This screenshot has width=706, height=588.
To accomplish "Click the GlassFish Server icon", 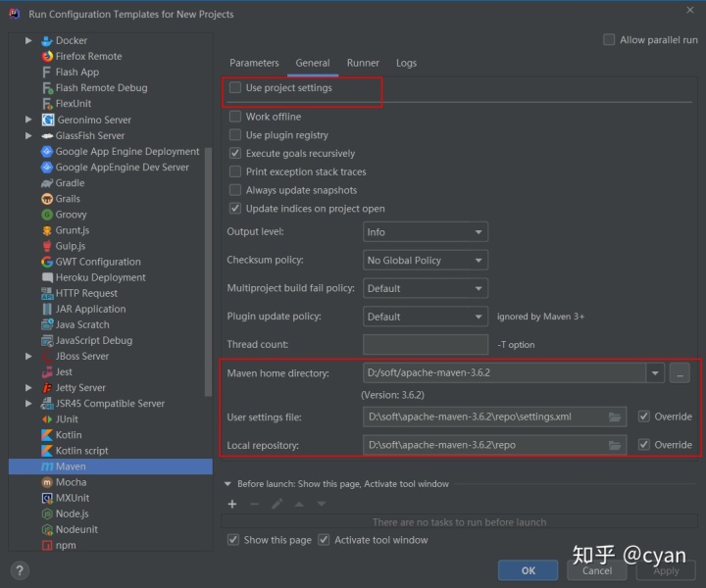I will (47, 135).
